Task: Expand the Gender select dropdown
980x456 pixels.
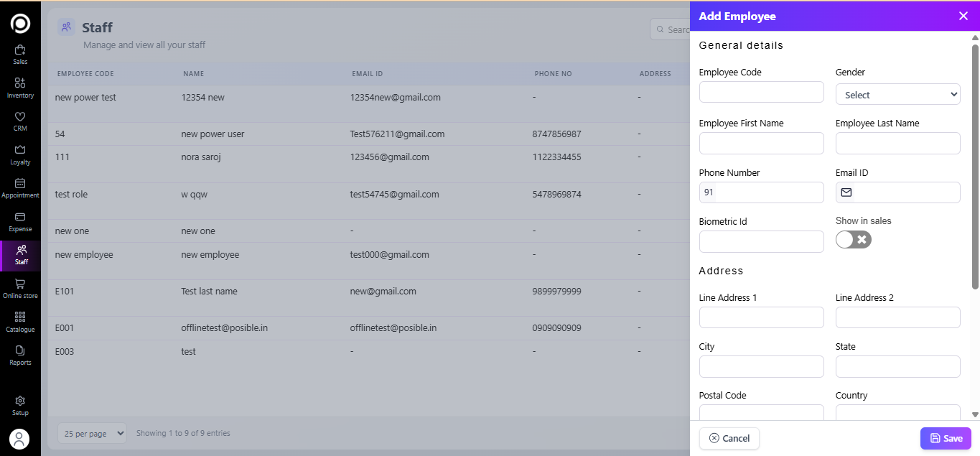Action: (897, 94)
